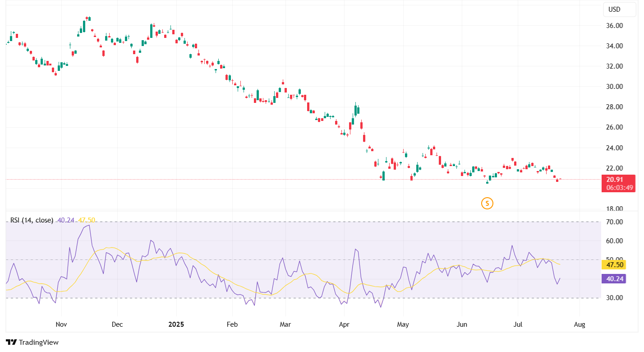The width and height of the screenshot is (644, 352).
Task: Click the TradingView logo
Action: [32, 343]
